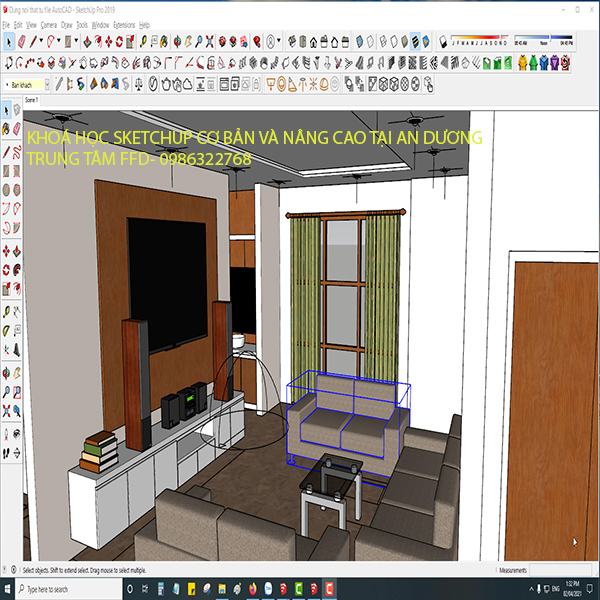Start V-Ray interactive render teapot-with-hand icon
Screen dimensions: 600x600
177,84
